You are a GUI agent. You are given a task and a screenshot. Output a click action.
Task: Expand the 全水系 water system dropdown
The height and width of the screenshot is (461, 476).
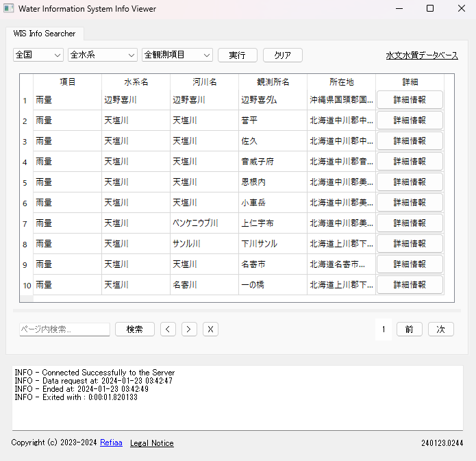(x=103, y=55)
